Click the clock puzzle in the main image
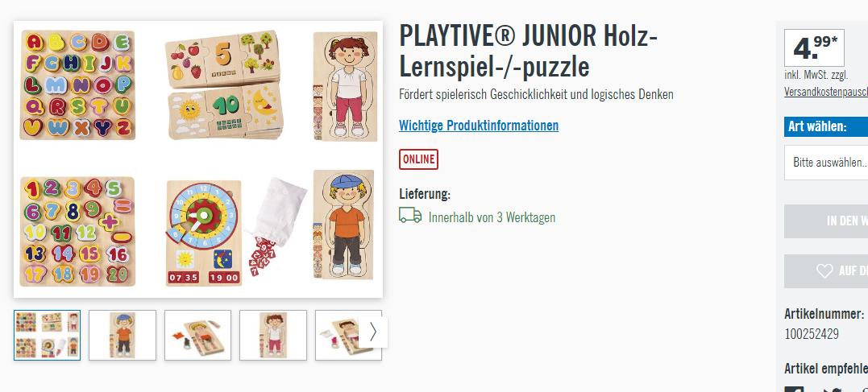The height and width of the screenshot is (392, 868). [x=204, y=233]
